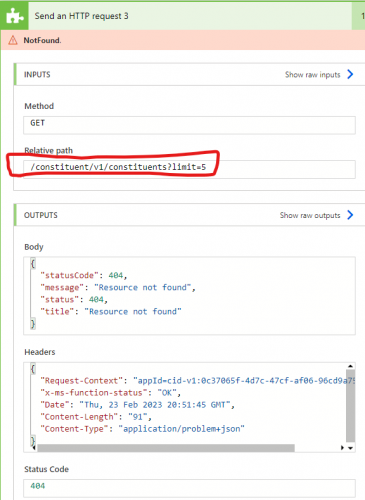This screenshot has width=365, height=500.
Task: Click the Relative path field value
Action: pyautogui.click(x=189, y=169)
